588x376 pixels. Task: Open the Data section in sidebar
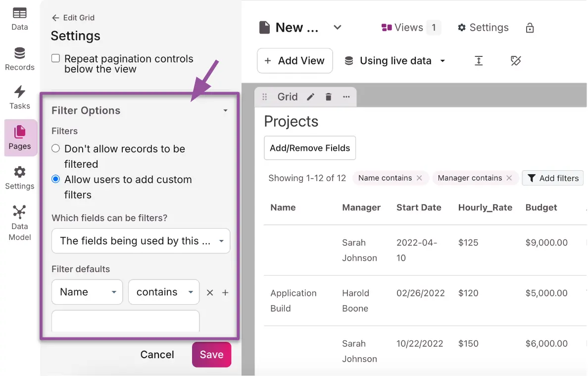click(20, 19)
